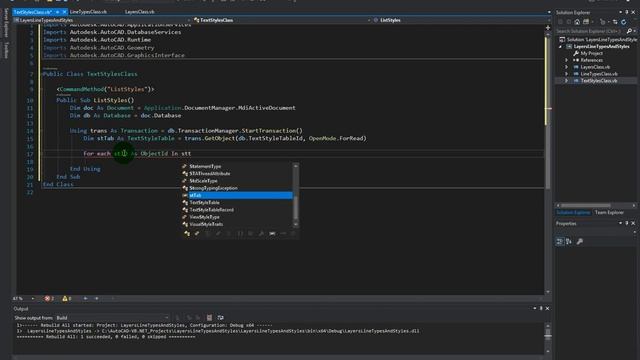640x360 pixels.
Task: Click the IntelliSense keyword filter icon
Action: [272, 233]
